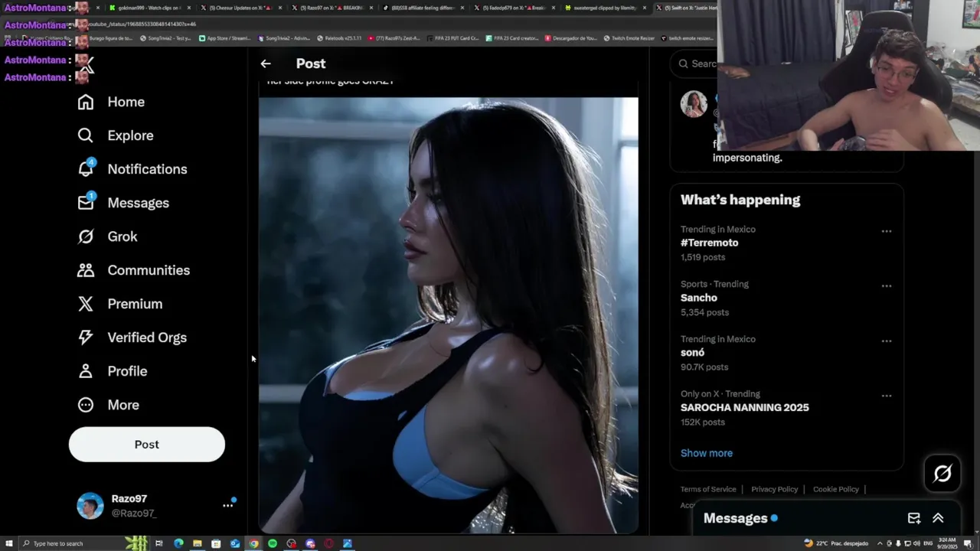The image size is (980, 551).
Task: Open the Sancho trending topic
Action: (699, 298)
